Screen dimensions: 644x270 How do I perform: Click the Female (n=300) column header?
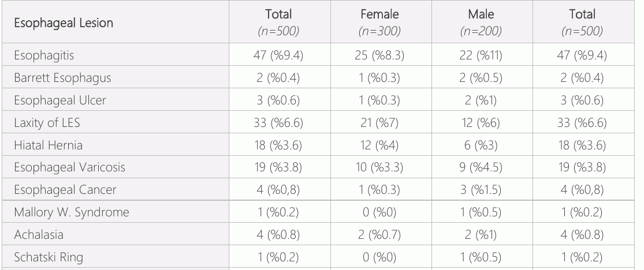(x=379, y=22)
